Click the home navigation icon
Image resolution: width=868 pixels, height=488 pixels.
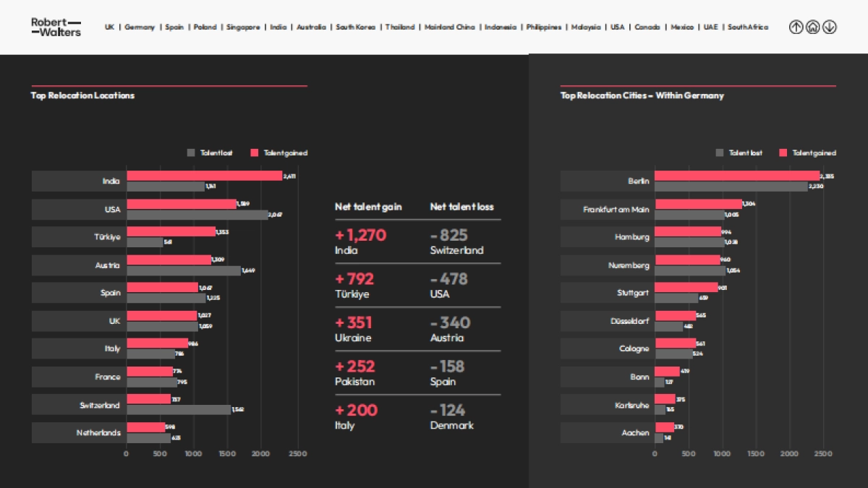[812, 27]
